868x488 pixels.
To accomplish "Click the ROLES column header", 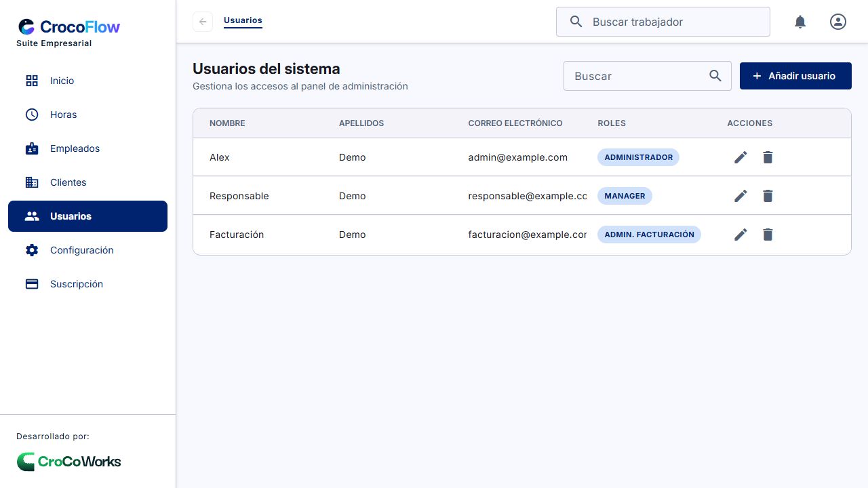I will [612, 123].
